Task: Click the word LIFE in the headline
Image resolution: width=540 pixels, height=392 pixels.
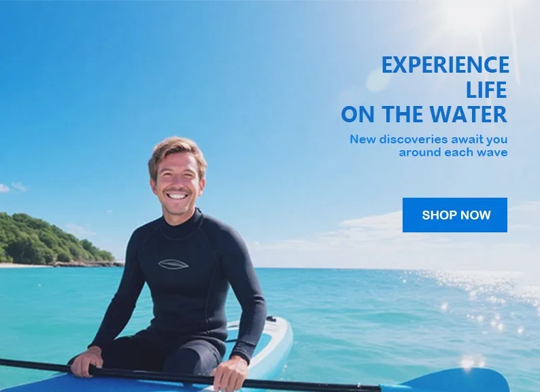Action: pyautogui.click(x=486, y=90)
